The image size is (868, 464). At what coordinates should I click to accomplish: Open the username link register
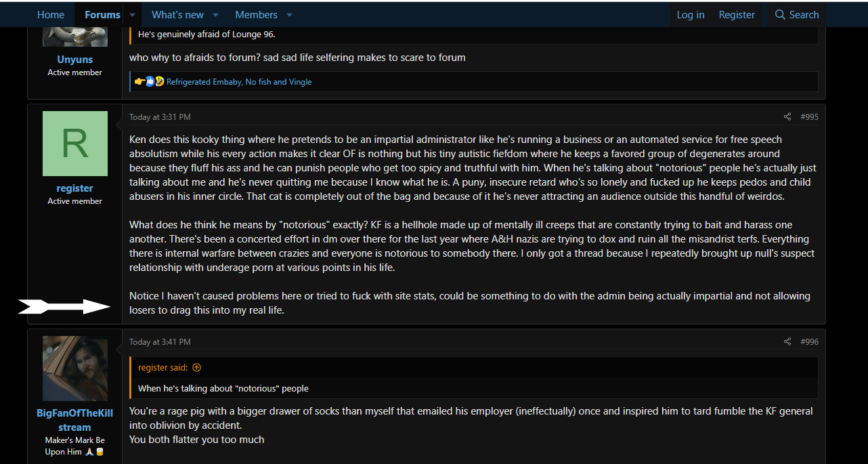click(75, 188)
